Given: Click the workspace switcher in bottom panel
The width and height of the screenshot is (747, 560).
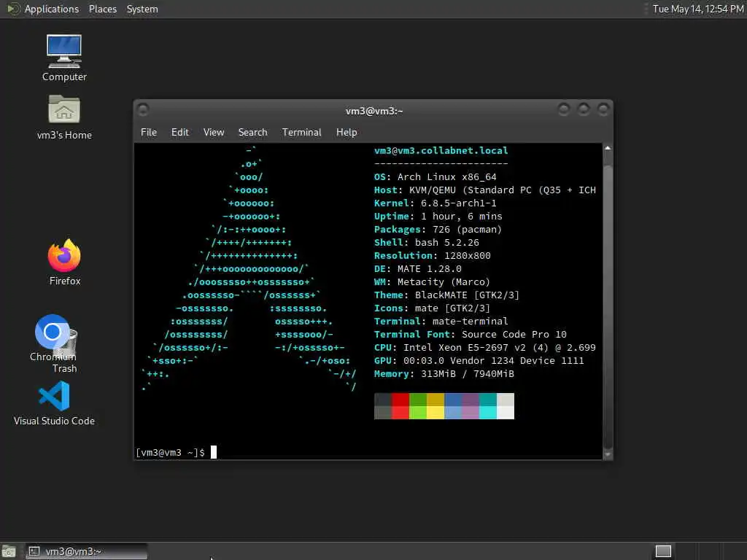Looking at the screenshot, I should coord(663,551).
